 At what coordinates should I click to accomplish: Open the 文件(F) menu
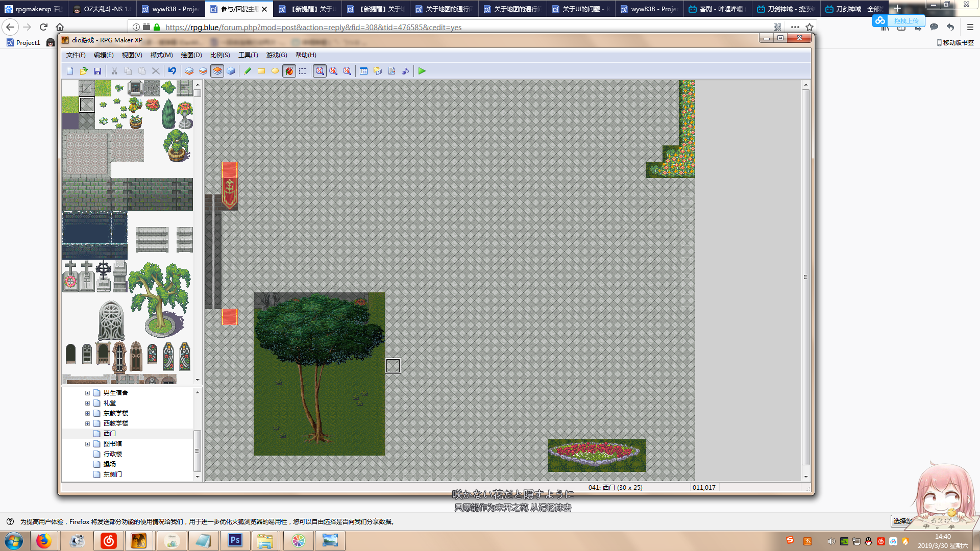click(x=76, y=55)
